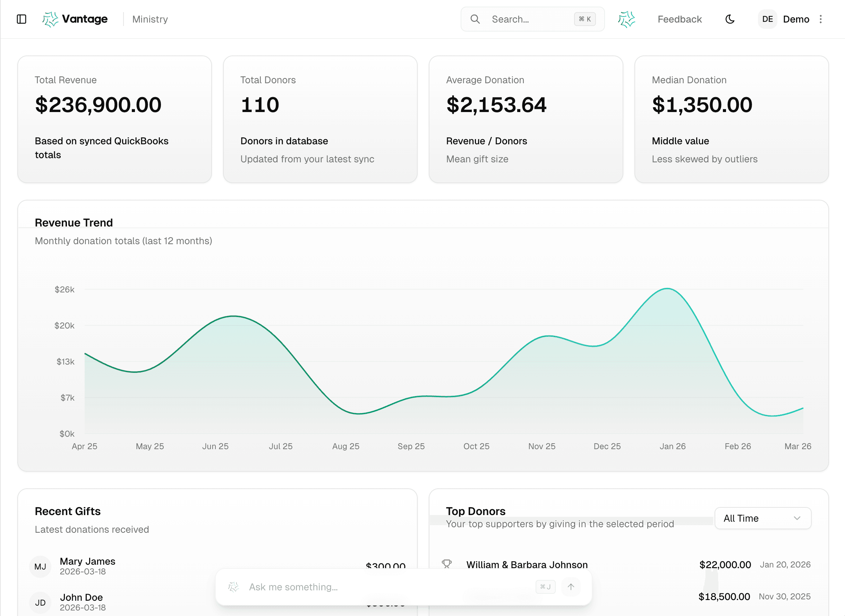Open the three-dot overflow menu

tap(821, 19)
